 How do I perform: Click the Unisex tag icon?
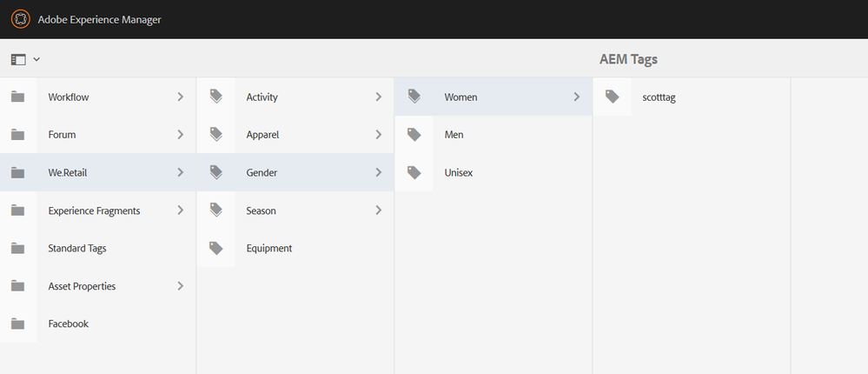coord(414,173)
